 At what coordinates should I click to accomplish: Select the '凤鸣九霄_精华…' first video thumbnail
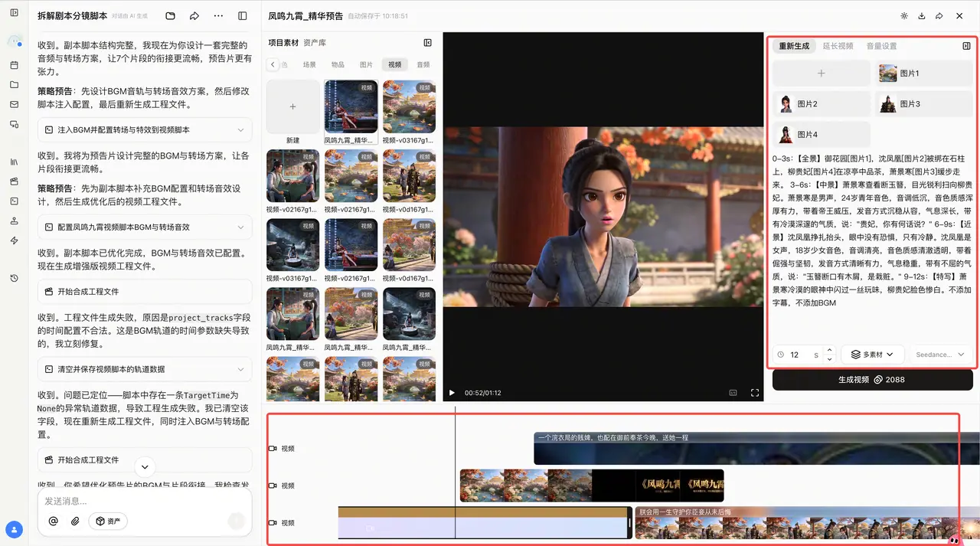pyautogui.click(x=351, y=106)
